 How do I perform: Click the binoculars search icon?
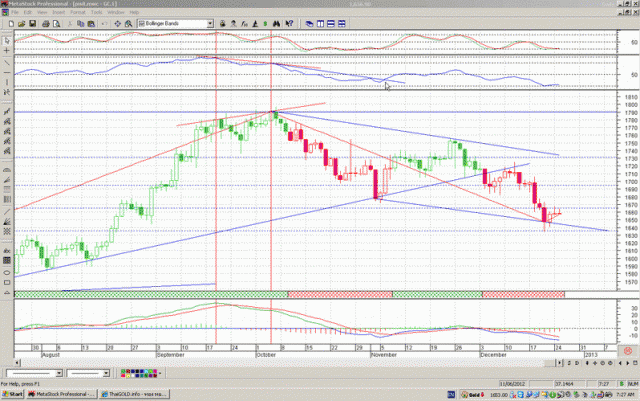[x=276, y=24]
